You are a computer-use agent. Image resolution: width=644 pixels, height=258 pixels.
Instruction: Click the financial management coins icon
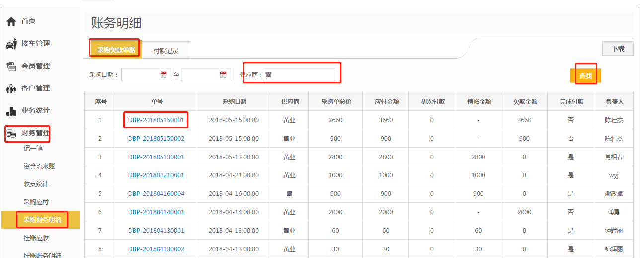[x=11, y=133]
